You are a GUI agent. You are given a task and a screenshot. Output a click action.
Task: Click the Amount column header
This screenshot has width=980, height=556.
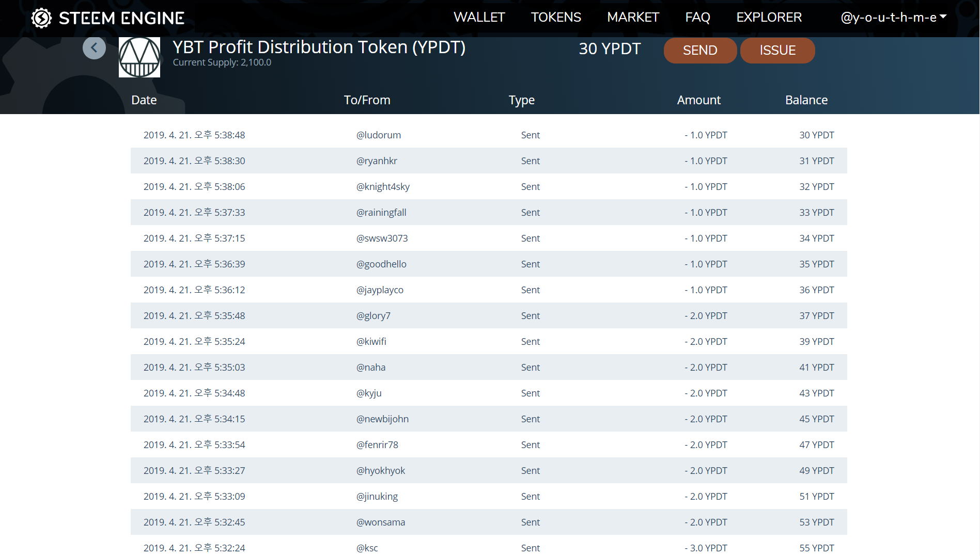pyautogui.click(x=698, y=100)
